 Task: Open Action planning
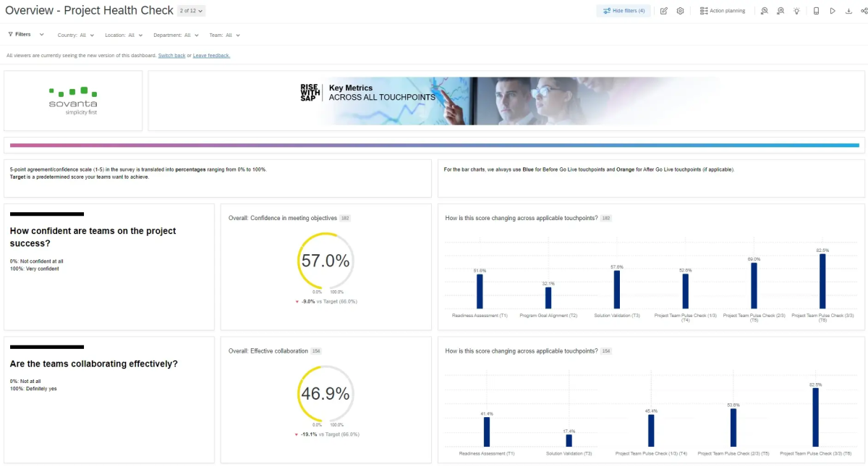[723, 11]
